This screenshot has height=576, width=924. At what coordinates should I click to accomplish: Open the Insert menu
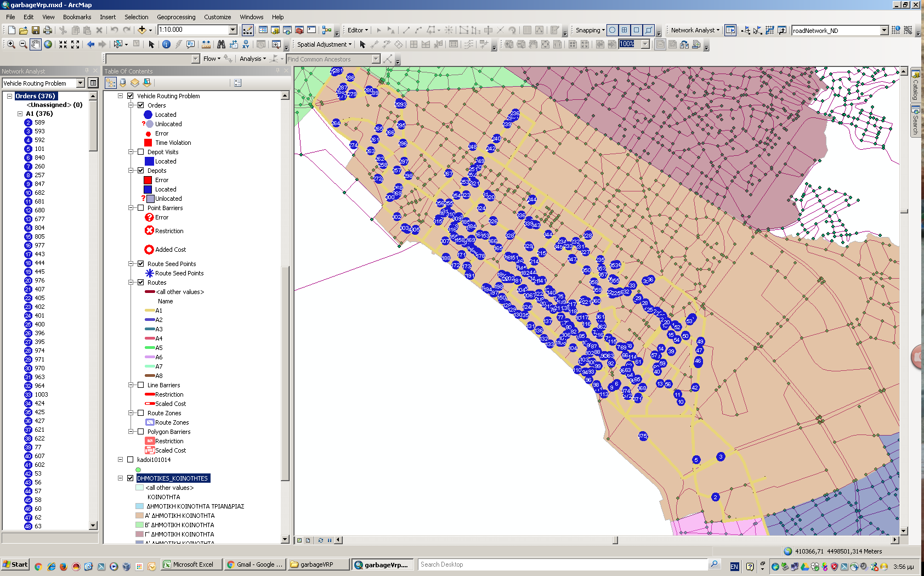108,17
